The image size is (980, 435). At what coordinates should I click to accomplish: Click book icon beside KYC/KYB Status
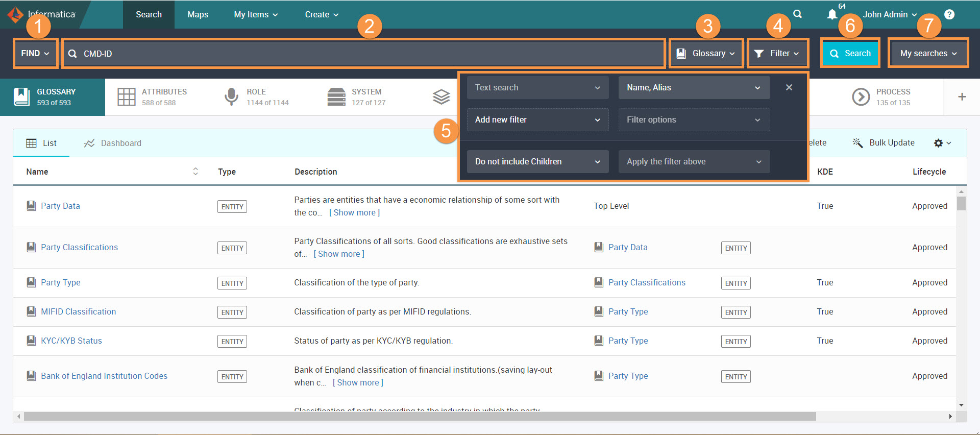tap(31, 341)
